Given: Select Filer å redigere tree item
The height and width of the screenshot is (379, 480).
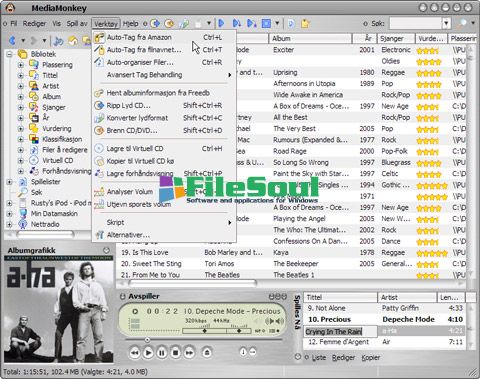Looking at the screenshot, I should tap(65, 150).
